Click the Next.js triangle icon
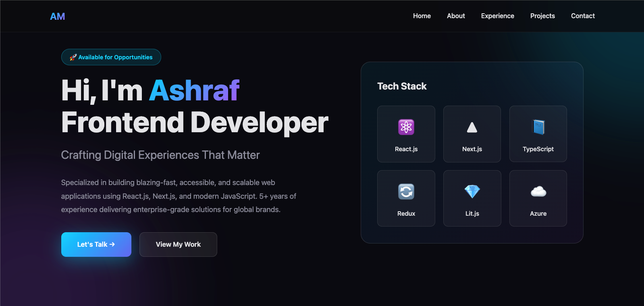The height and width of the screenshot is (306, 644). [x=472, y=127]
